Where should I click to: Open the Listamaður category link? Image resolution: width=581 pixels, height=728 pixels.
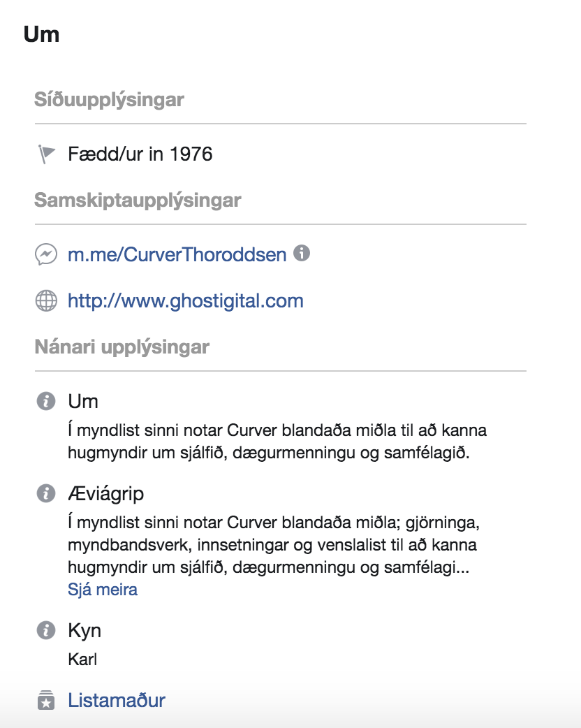tap(117, 700)
